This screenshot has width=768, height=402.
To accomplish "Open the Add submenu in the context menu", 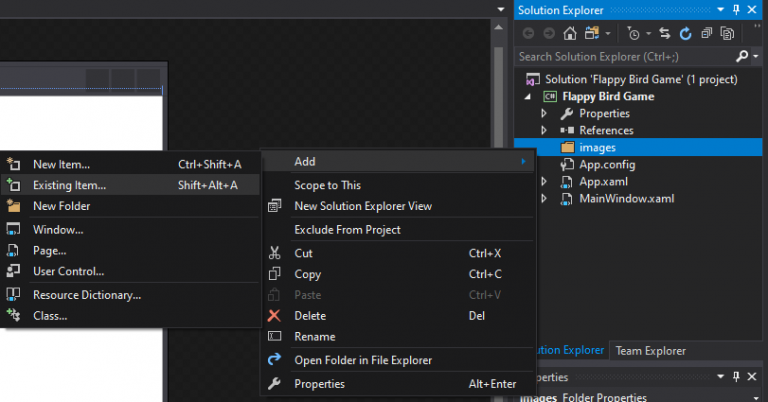I will (x=398, y=162).
